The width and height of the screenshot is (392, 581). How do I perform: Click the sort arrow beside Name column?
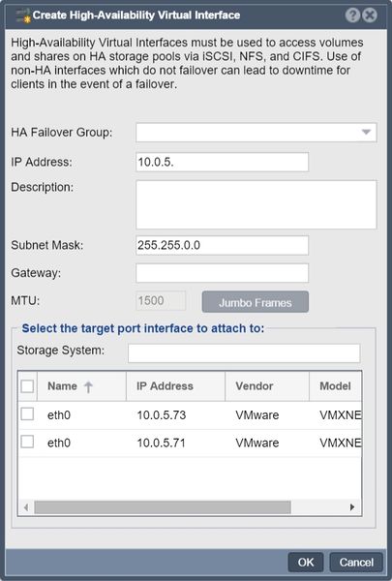click(x=88, y=386)
